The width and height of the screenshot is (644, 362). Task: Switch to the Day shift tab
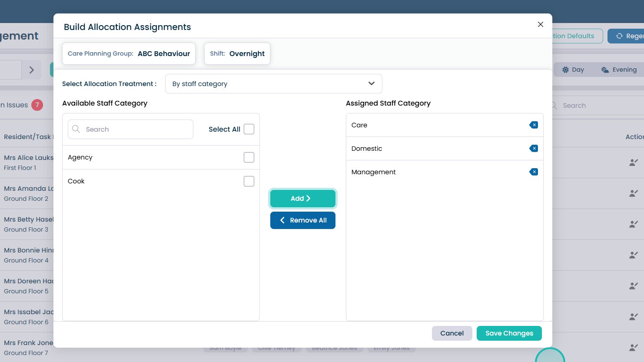point(573,70)
